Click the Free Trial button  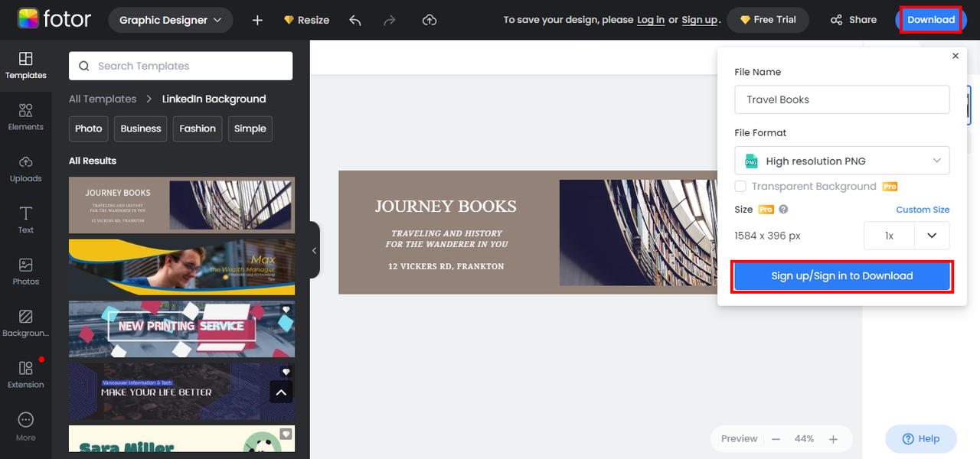coord(768,20)
